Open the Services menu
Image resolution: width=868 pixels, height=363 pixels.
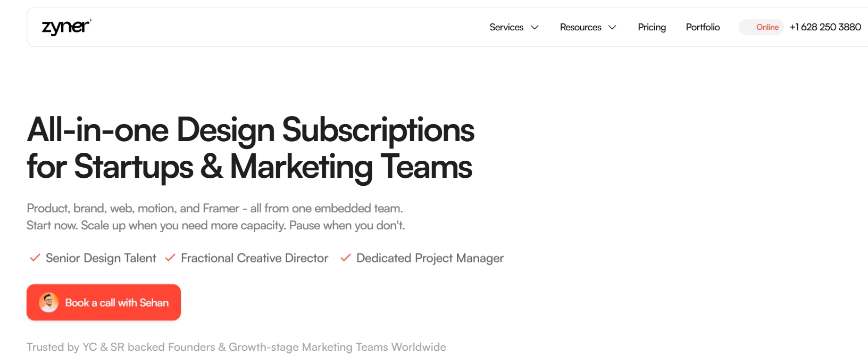coord(514,27)
